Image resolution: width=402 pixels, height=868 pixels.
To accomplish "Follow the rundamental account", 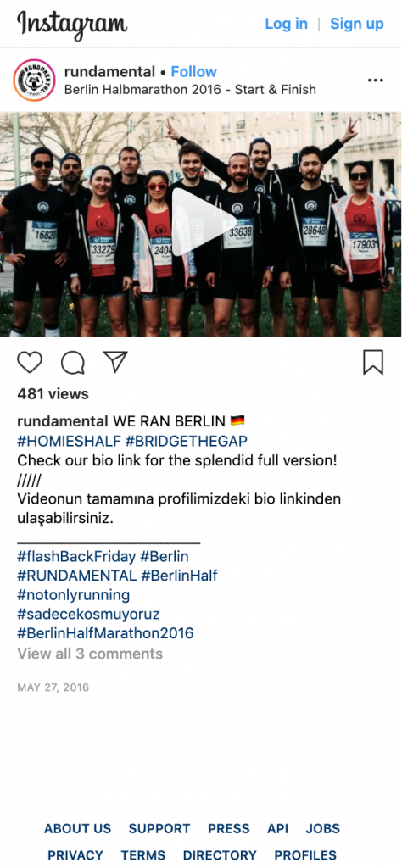I will click(x=194, y=71).
